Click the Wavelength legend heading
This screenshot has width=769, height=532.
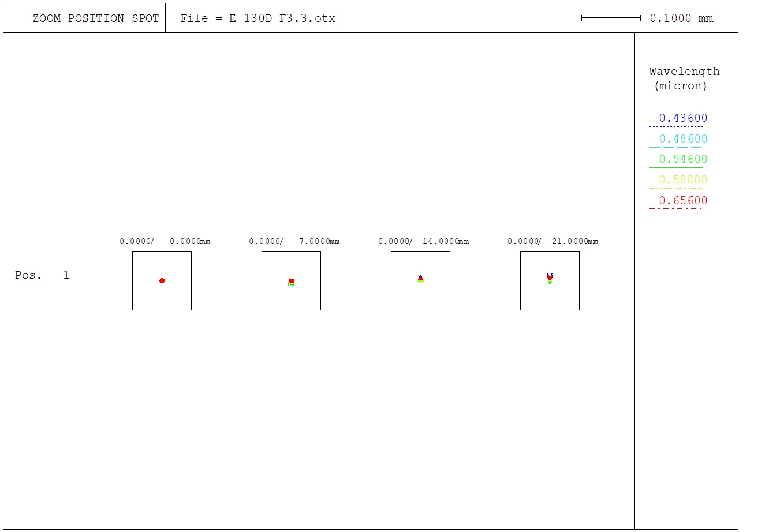coord(684,72)
